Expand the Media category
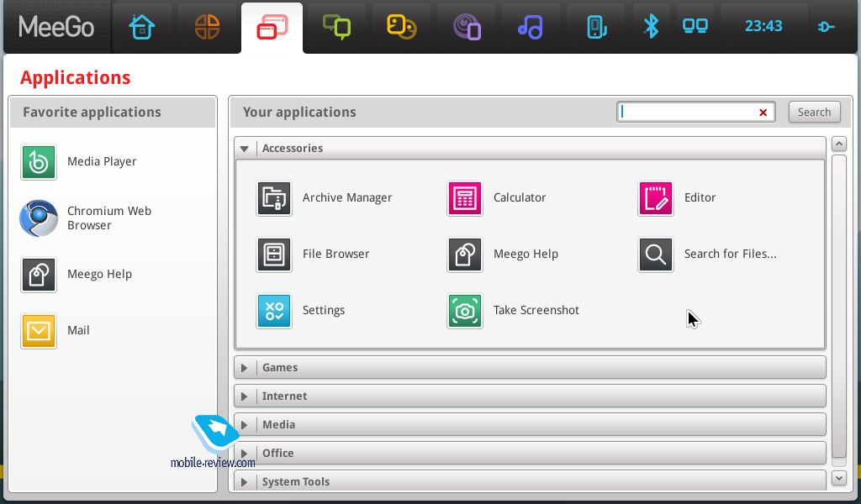The image size is (861, 504). (530, 424)
